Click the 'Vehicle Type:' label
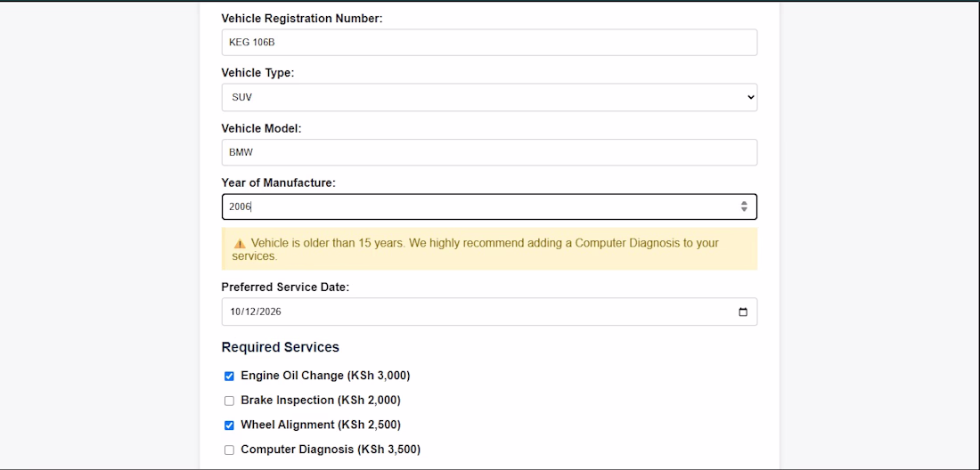 pyautogui.click(x=257, y=73)
